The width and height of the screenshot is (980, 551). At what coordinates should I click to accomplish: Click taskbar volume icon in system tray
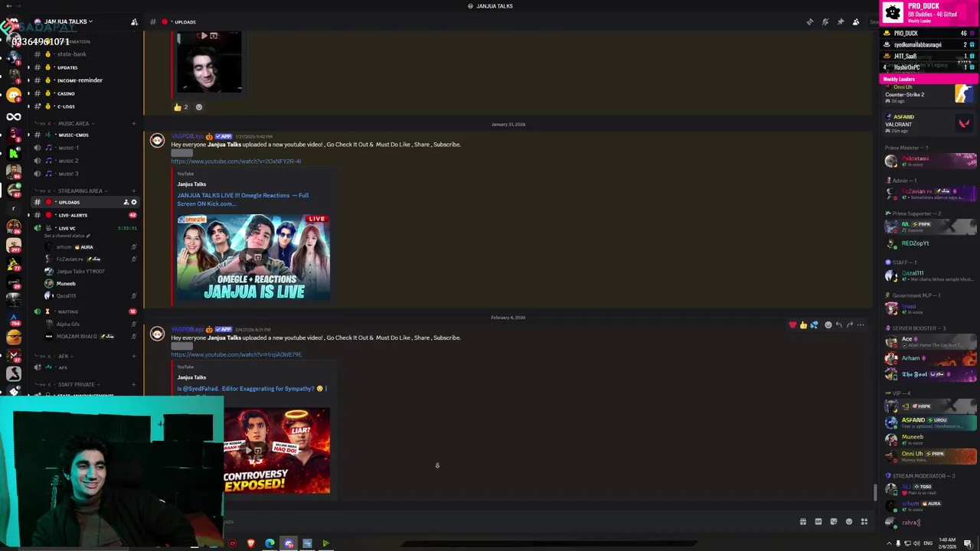coord(917,543)
